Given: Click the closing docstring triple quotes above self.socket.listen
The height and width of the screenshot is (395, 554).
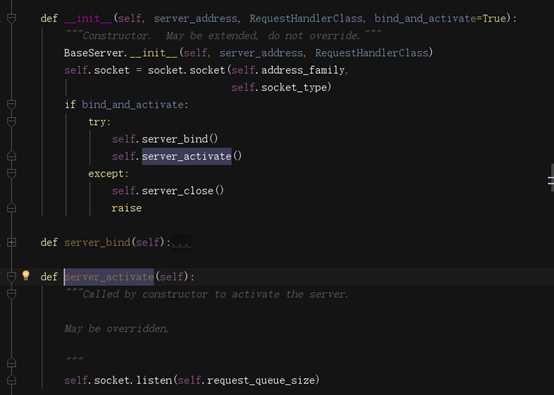Looking at the screenshot, I should coord(75,359).
